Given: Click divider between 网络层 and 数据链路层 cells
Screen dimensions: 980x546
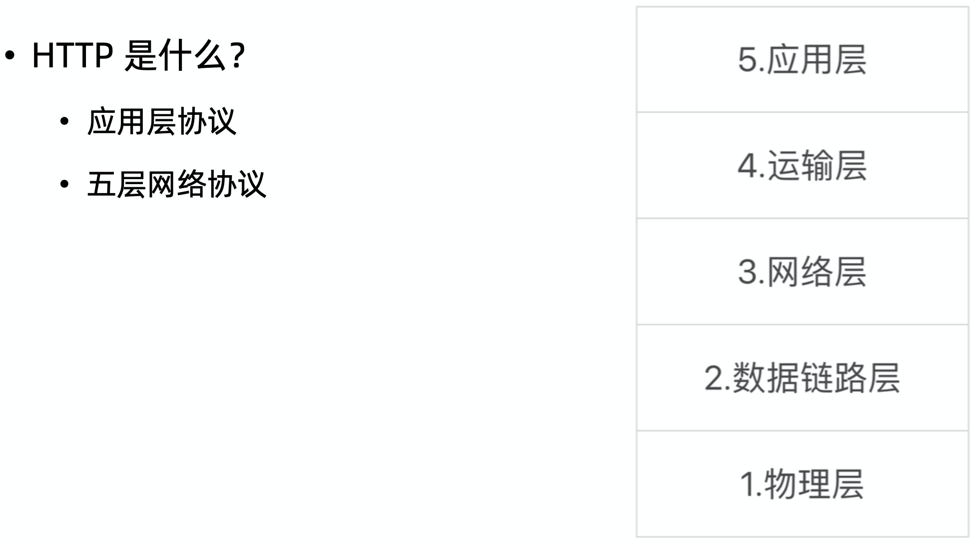Looking at the screenshot, I should 802,325.
